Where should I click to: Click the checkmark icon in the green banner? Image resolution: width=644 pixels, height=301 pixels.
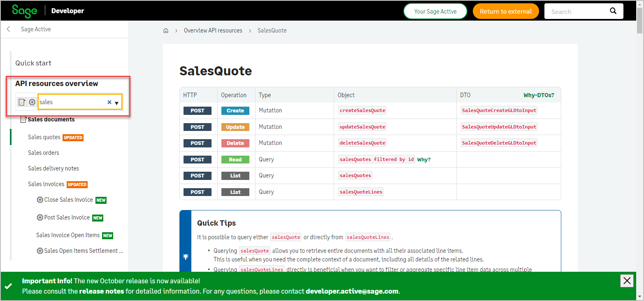click(x=8, y=286)
